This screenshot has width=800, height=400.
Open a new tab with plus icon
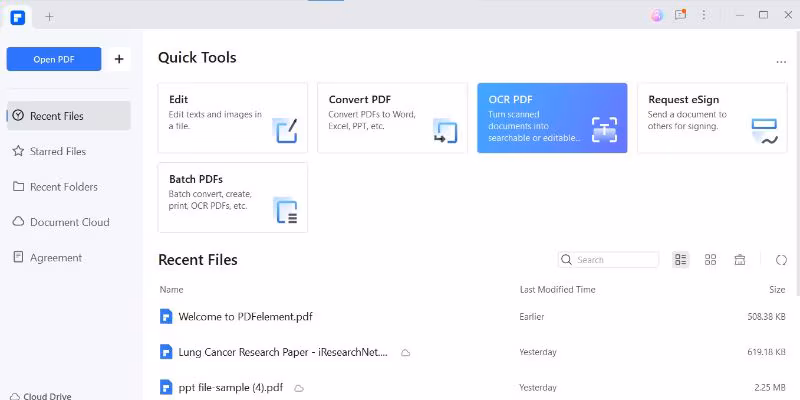[49, 17]
